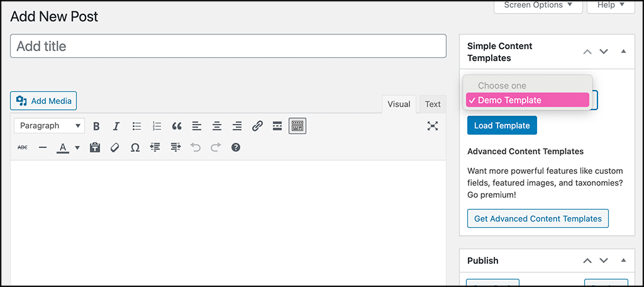Click the strikethrough formatting icon
Image resolution: width=644 pixels, height=287 pixels.
(x=23, y=147)
